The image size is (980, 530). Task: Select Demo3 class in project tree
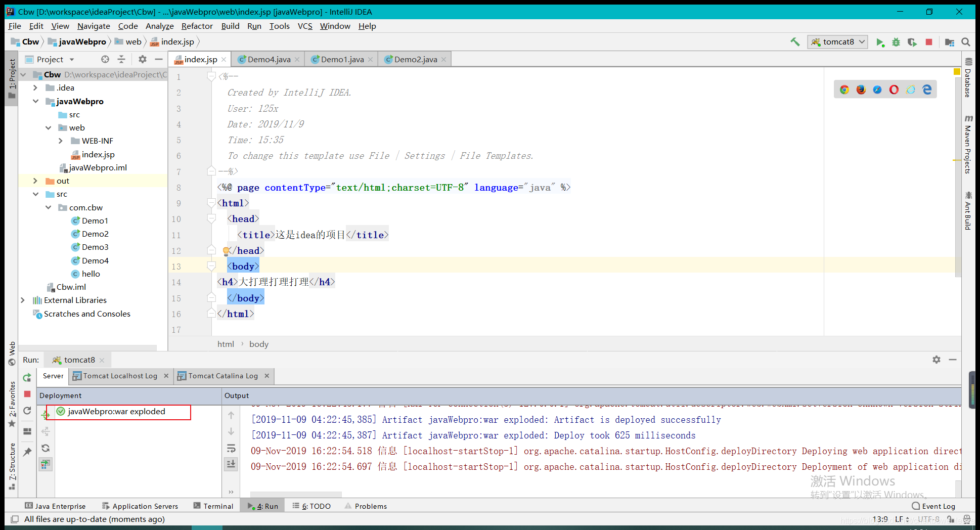(x=95, y=247)
